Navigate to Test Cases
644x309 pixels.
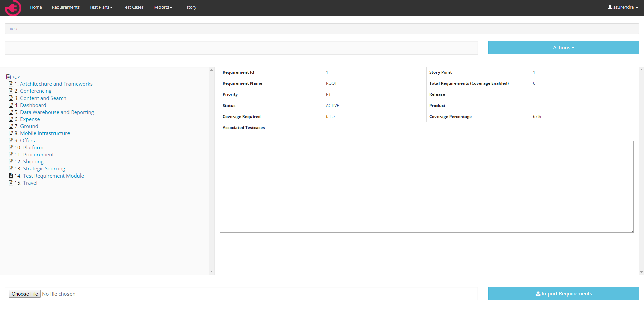133,7
